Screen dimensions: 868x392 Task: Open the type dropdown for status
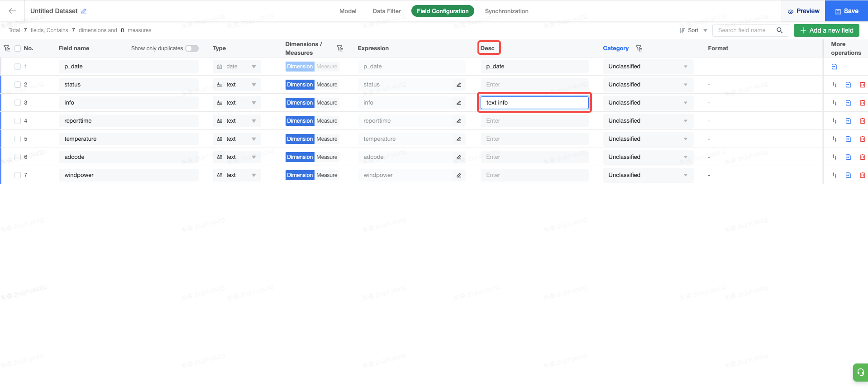(237, 85)
